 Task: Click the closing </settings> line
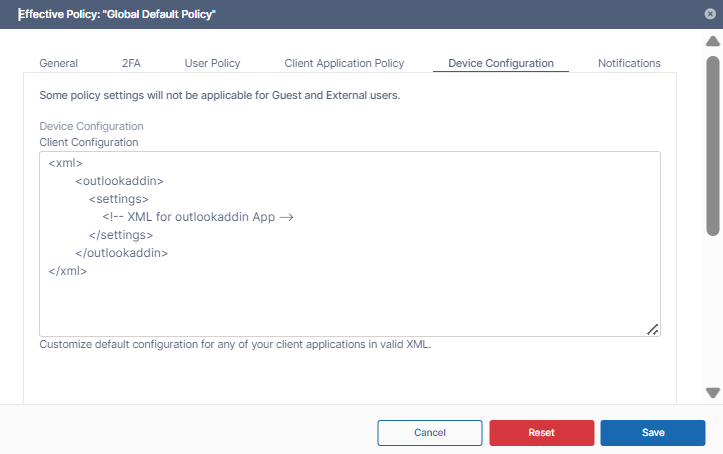pos(121,235)
